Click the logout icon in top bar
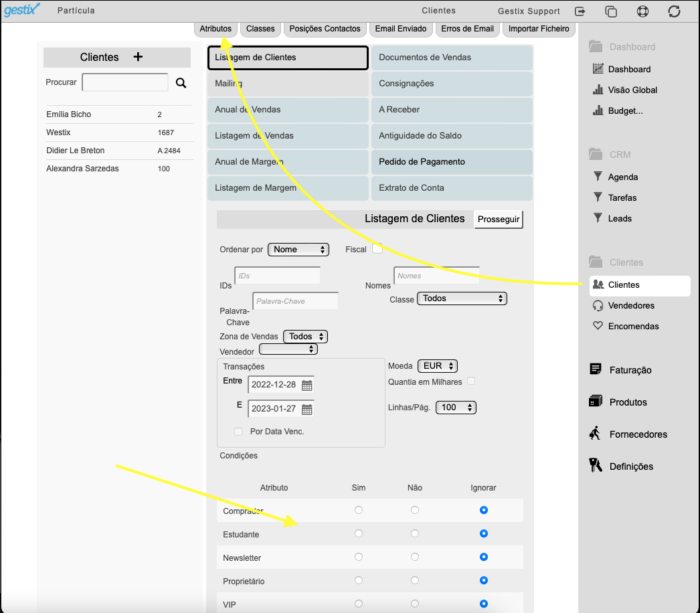Image resolution: width=700 pixels, height=613 pixels. coord(580,11)
